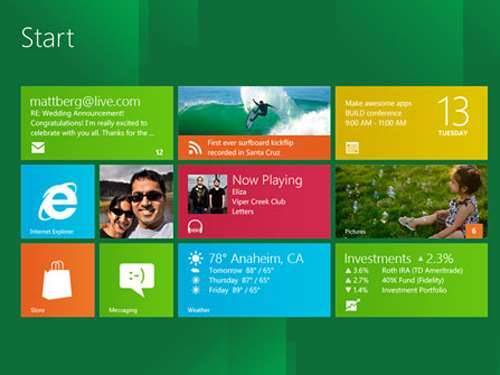Click the Letters track name

coord(243,212)
